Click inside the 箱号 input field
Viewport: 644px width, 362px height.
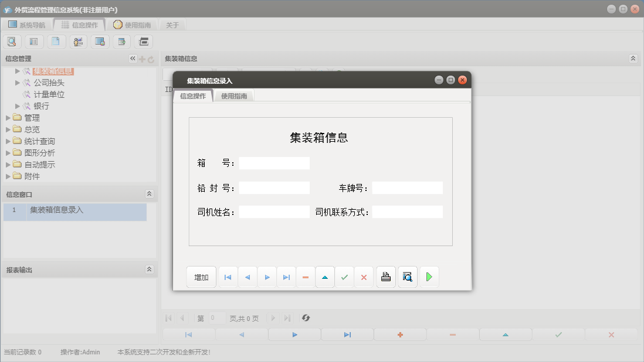[274, 163]
